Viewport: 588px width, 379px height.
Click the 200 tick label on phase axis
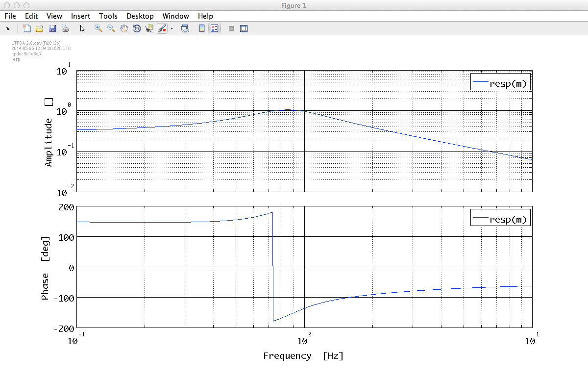[x=66, y=207]
